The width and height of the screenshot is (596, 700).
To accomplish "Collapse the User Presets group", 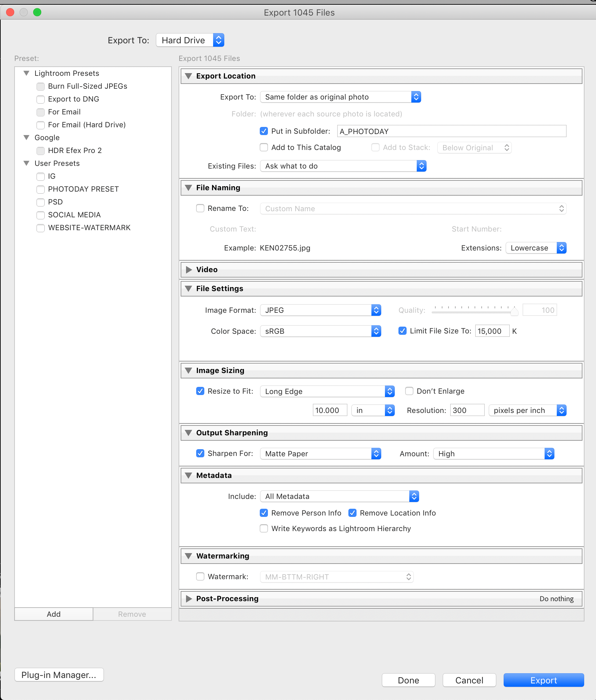I will pos(26,163).
